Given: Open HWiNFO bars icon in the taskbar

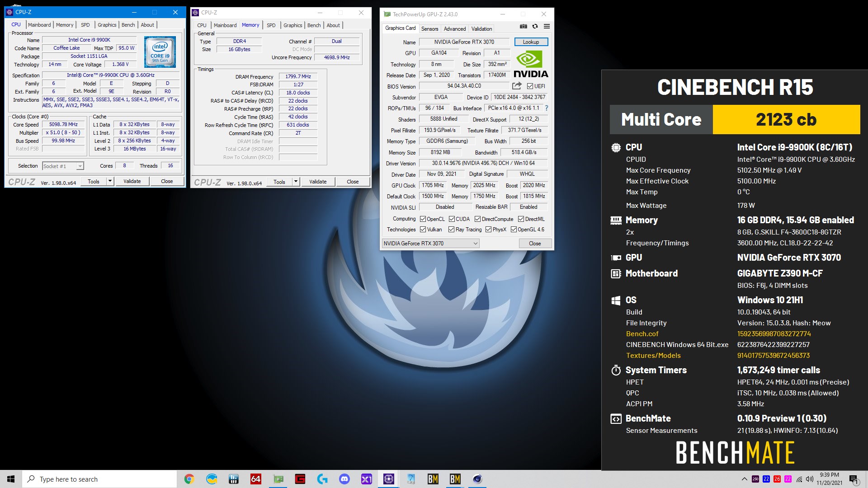Looking at the screenshot, I should [234, 479].
